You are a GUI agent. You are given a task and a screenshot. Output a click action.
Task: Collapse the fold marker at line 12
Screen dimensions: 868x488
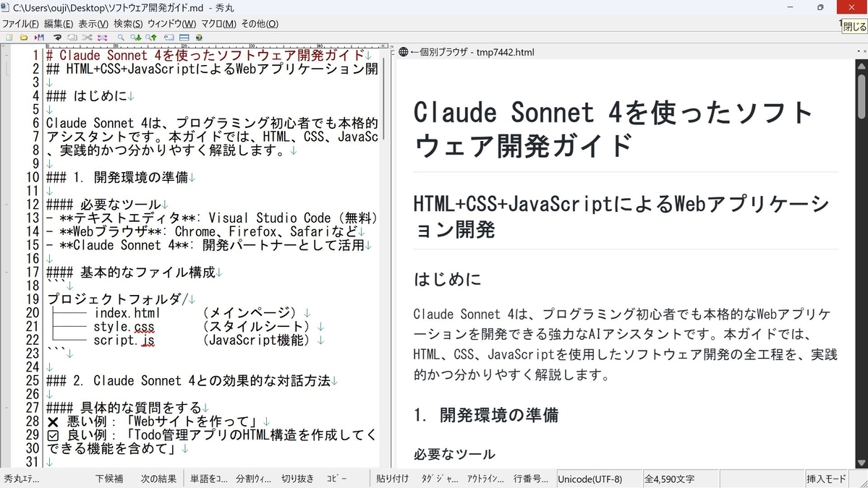pyautogui.click(x=6, y=205)
